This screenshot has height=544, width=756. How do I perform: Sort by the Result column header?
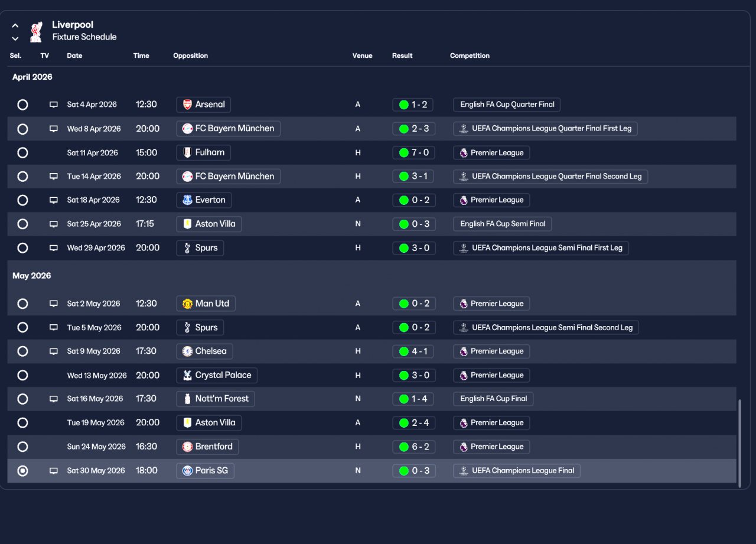tap(402, 56)
